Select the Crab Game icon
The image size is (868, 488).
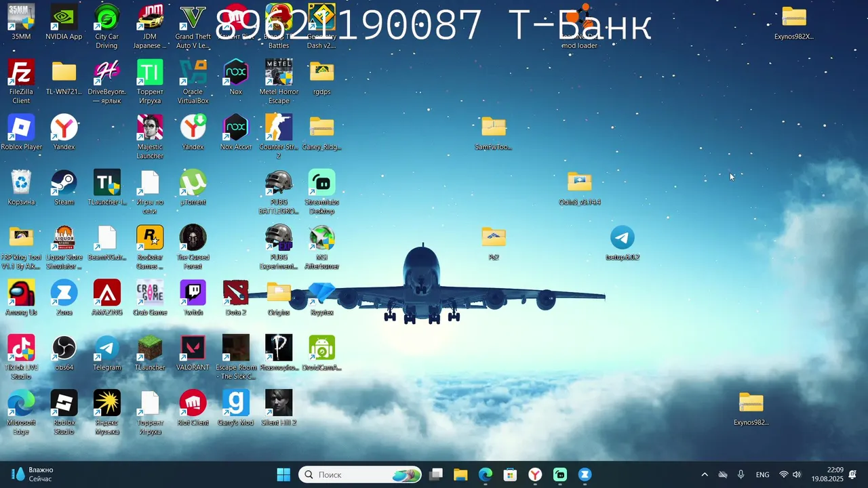pos(150,298)
